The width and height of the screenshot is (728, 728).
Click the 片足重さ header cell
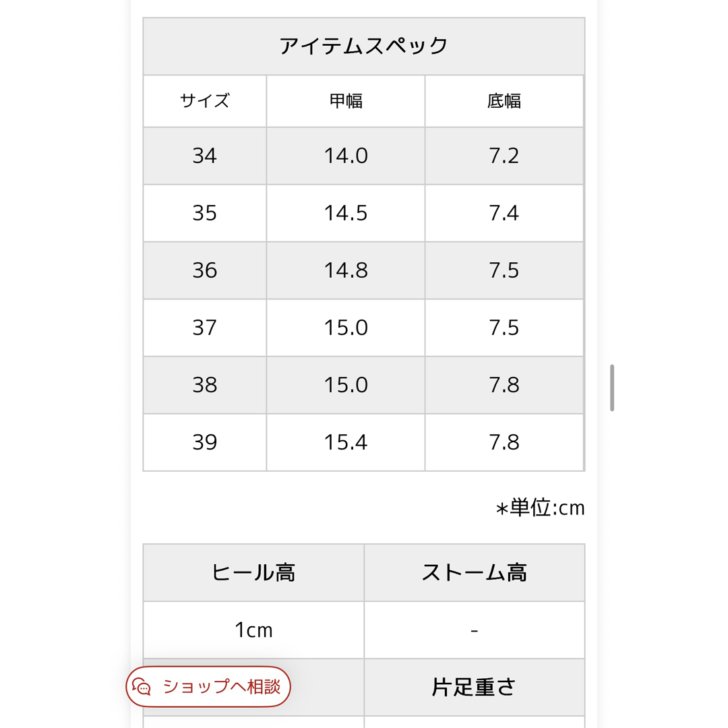[475, 687]
